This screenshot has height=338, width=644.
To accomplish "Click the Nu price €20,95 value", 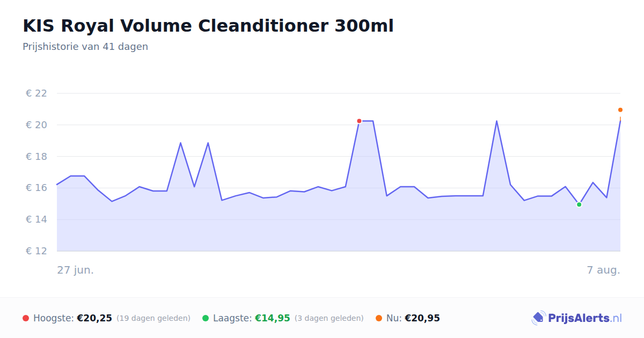I will pos(422,318).
